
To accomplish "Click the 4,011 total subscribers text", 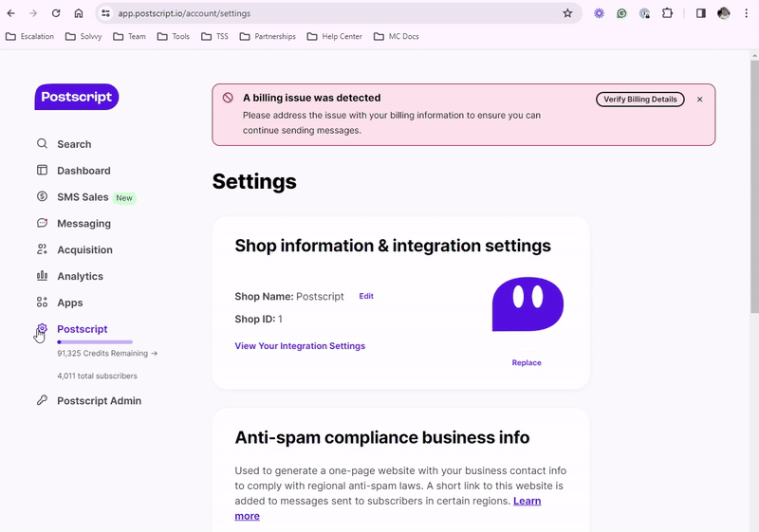I will (98, 376).
